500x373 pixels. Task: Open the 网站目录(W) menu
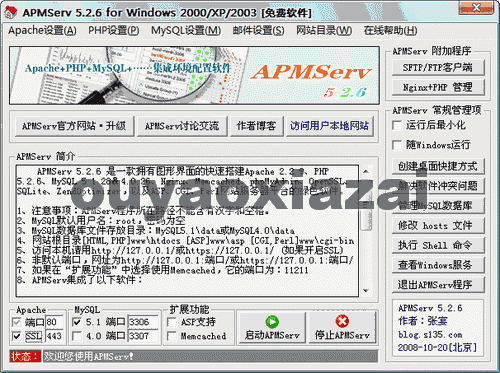[x=324, y=31]
